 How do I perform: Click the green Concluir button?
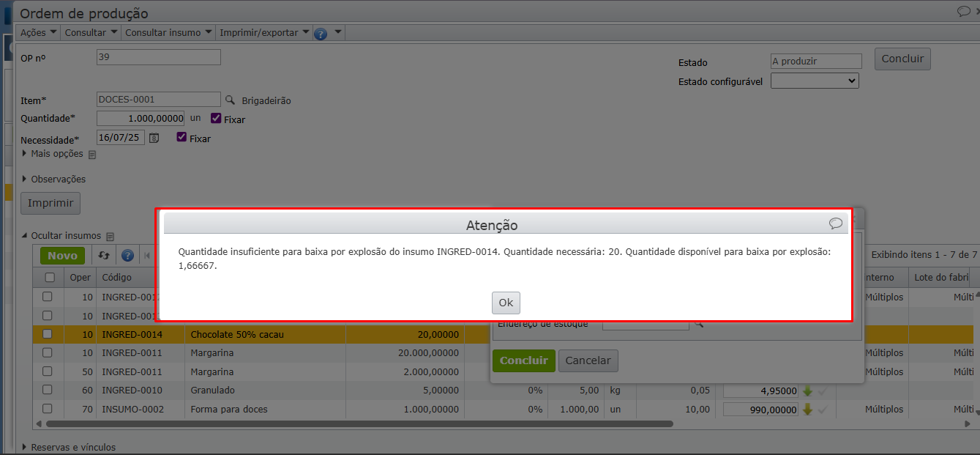coord(524,360)
